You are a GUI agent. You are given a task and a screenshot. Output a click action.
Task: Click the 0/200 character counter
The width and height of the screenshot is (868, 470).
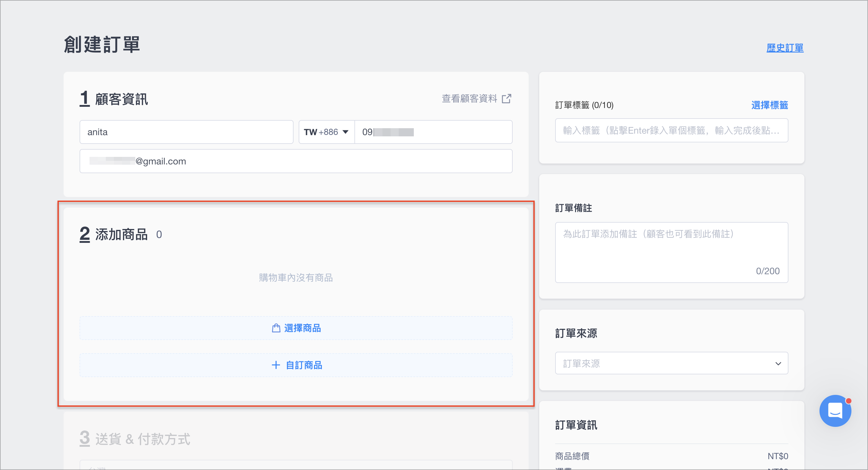click(768, 271)
